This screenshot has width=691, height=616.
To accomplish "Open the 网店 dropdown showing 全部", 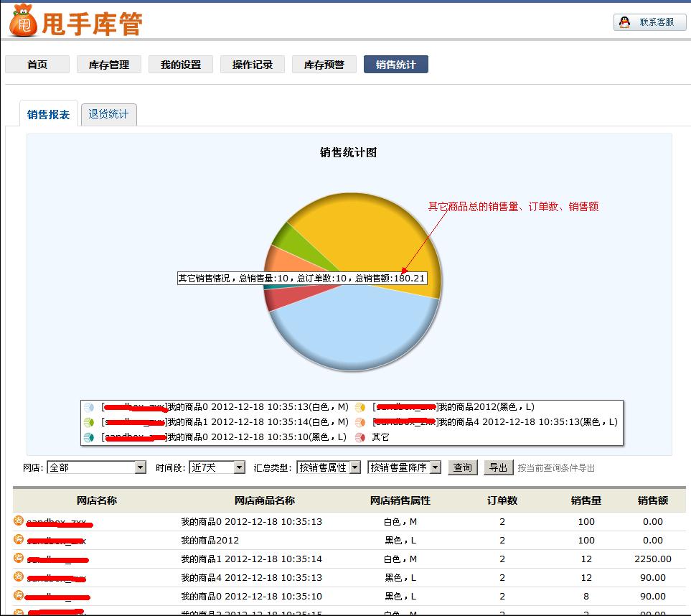I will point(97,467).
